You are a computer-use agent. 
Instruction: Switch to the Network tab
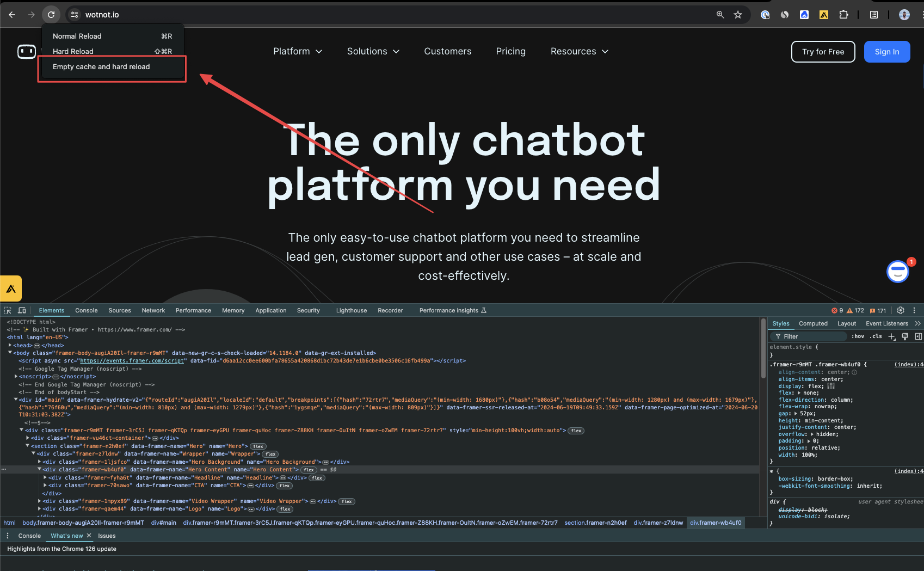pyautogui.click(x=153, y=310)
